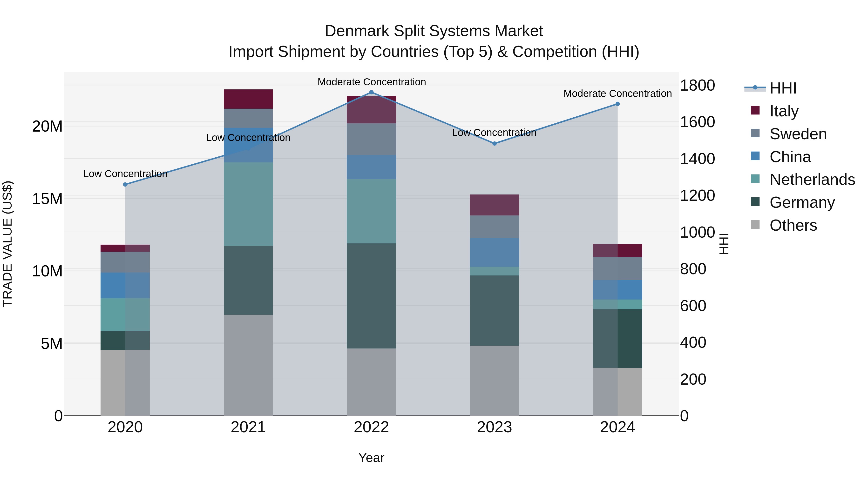
Task: Select the 2024 HHI data point
Action: pyautogui.click(x=617, y=104)
